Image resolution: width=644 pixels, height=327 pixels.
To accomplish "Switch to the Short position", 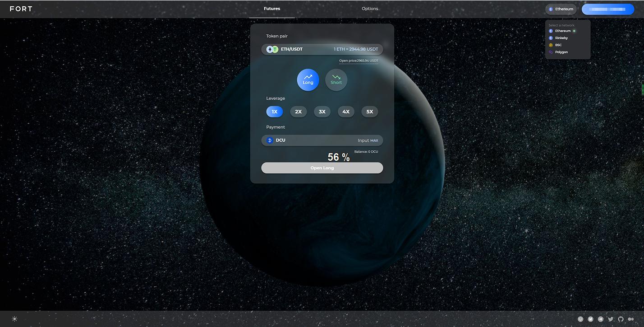I will pos(336,80).
